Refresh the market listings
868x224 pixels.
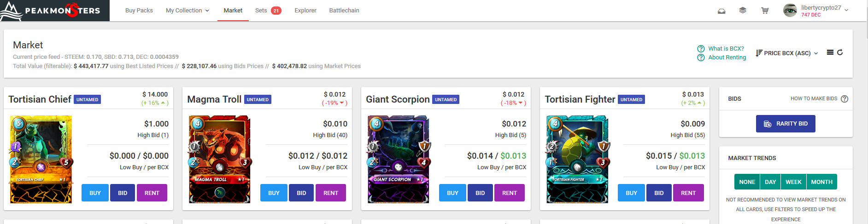point(840,52)
